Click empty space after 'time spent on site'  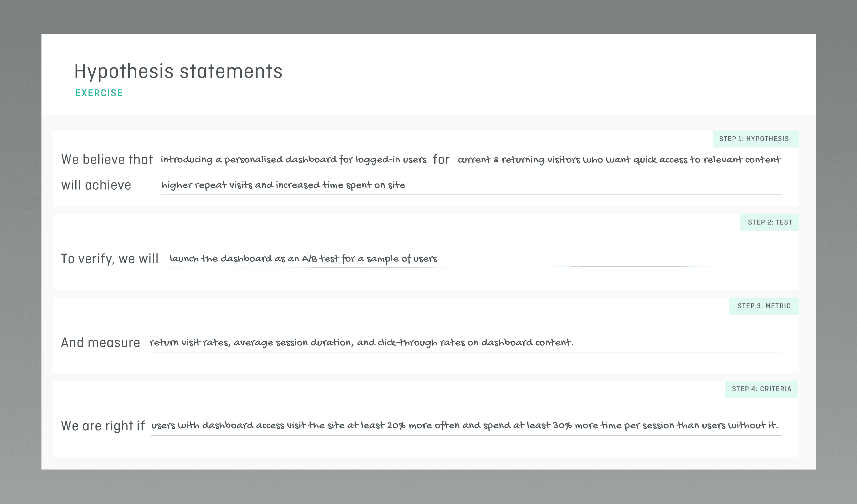pos(593,185)
